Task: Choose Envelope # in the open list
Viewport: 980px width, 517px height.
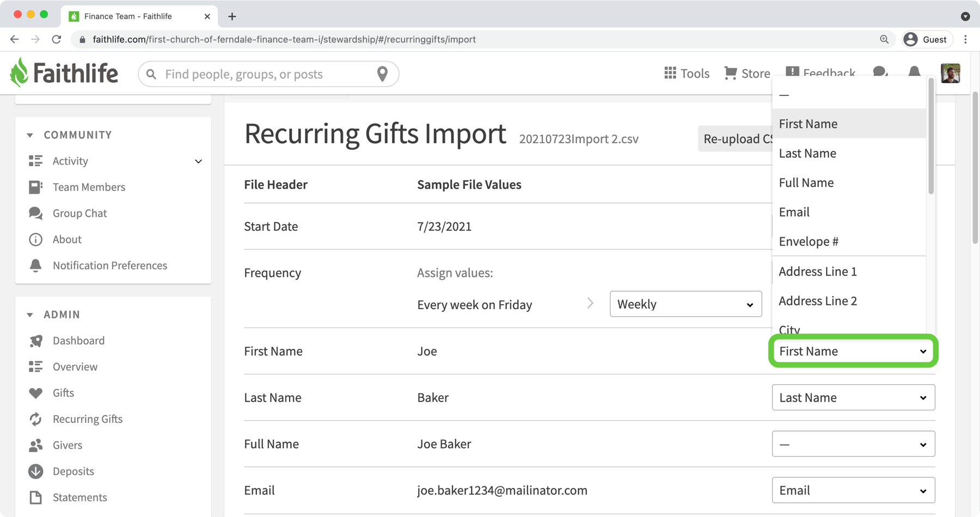Action: [x=849, y=241]
